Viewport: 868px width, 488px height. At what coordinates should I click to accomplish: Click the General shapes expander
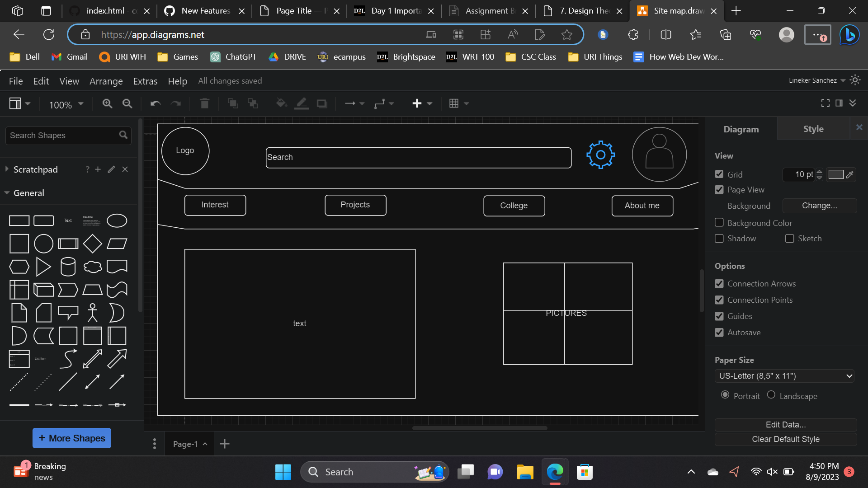pyautogui.click(x=7, y=192)
